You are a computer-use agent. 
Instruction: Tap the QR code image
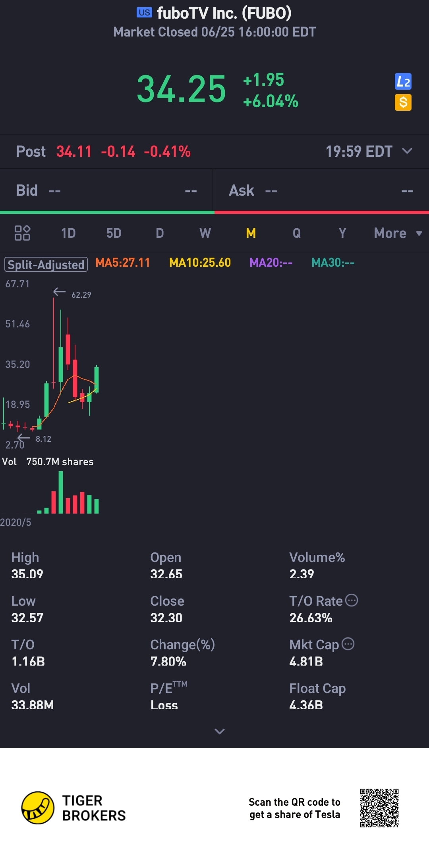tap(379, 808)
